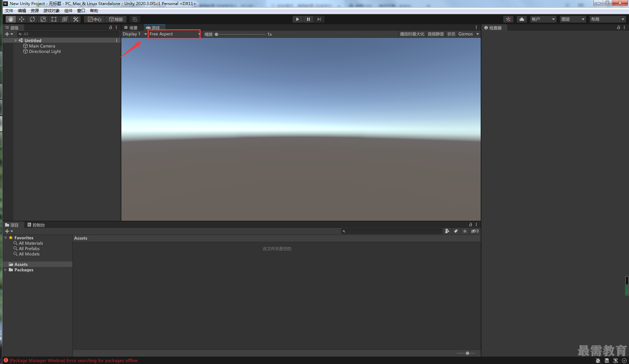
Task: Select the Rect transform tool
Action: pos(54,19)
